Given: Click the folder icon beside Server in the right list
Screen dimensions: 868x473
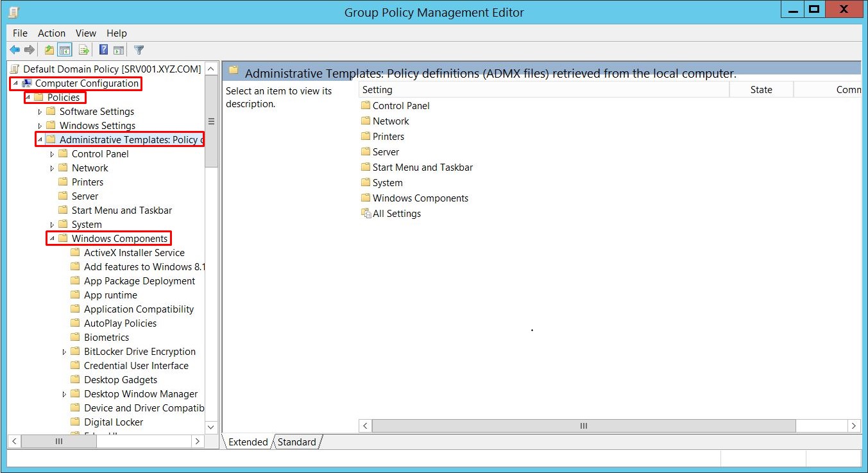Looking at the screenshot, I should tap(366, 151).
